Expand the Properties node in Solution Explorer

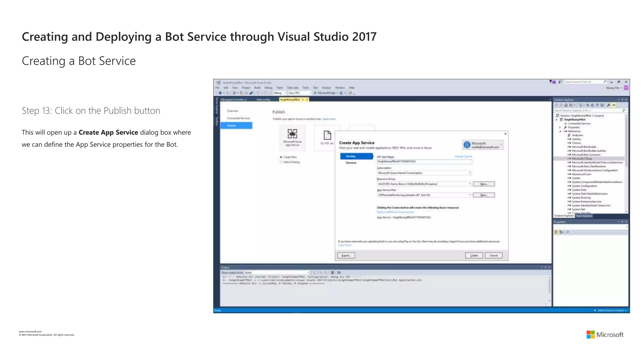pos(560,128)
